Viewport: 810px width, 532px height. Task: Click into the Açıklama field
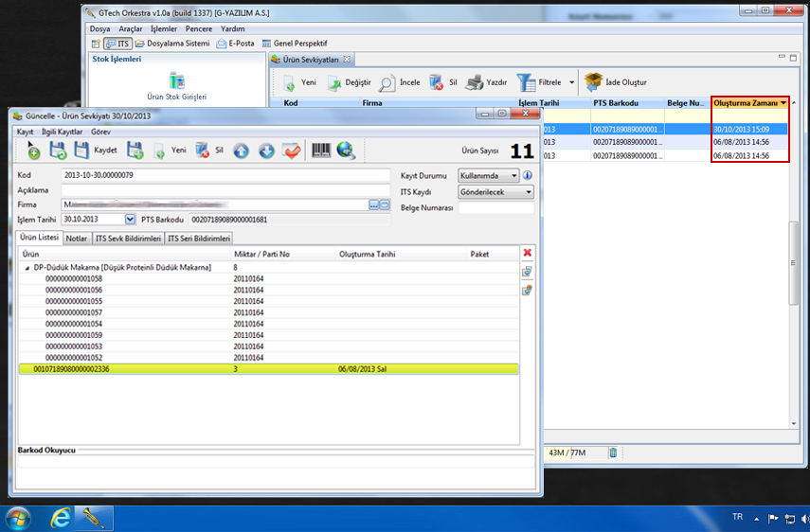pyautogui.click(x=225, y=190)
